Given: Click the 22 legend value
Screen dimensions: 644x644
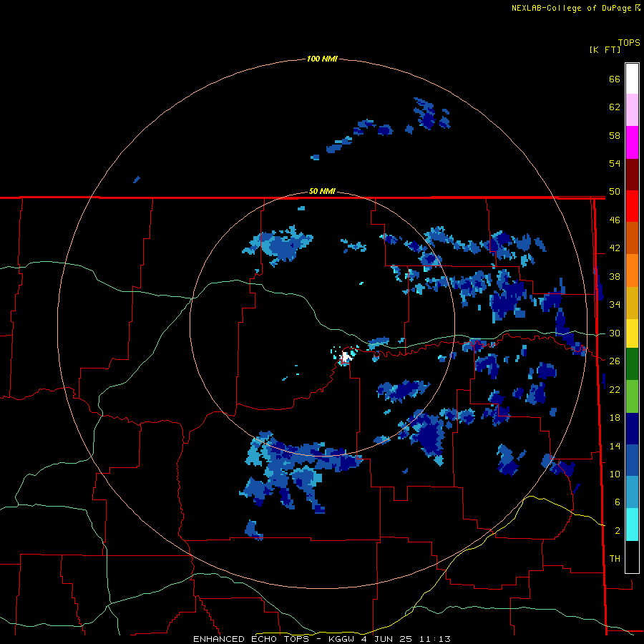Looking at the screenshot, I should [x=615, y=389].
